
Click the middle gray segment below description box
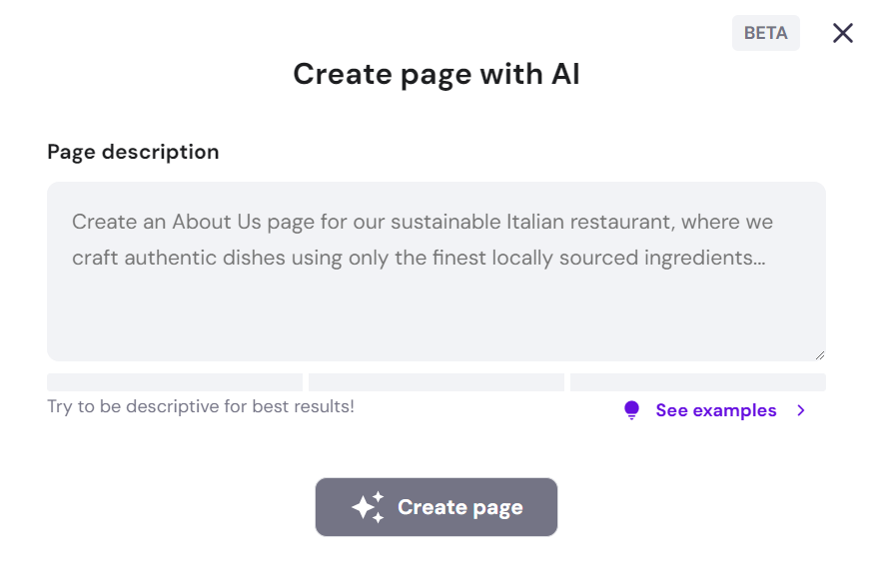coord(436,382)
